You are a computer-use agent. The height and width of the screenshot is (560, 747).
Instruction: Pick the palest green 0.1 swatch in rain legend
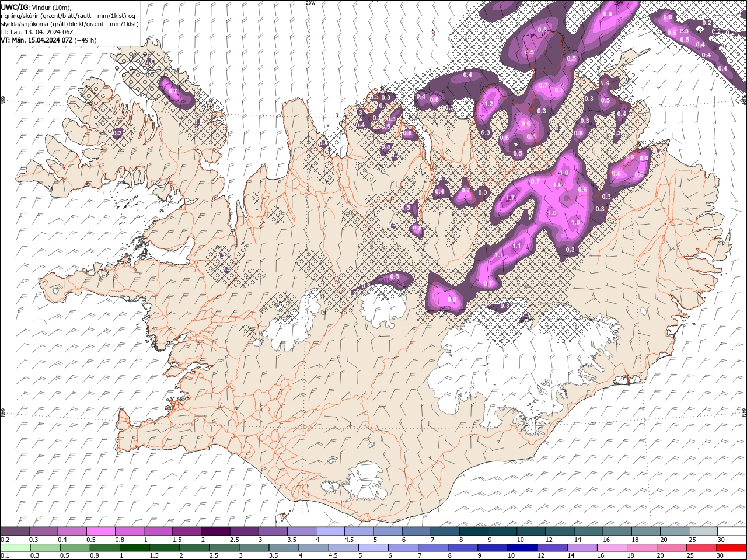(x=15, y=547)
